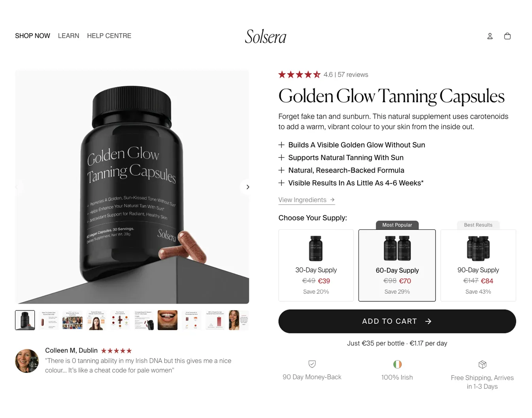This screenshot has width=532, height=418.
Task: Open the shopping bag icon
Action: pos(507,36)
